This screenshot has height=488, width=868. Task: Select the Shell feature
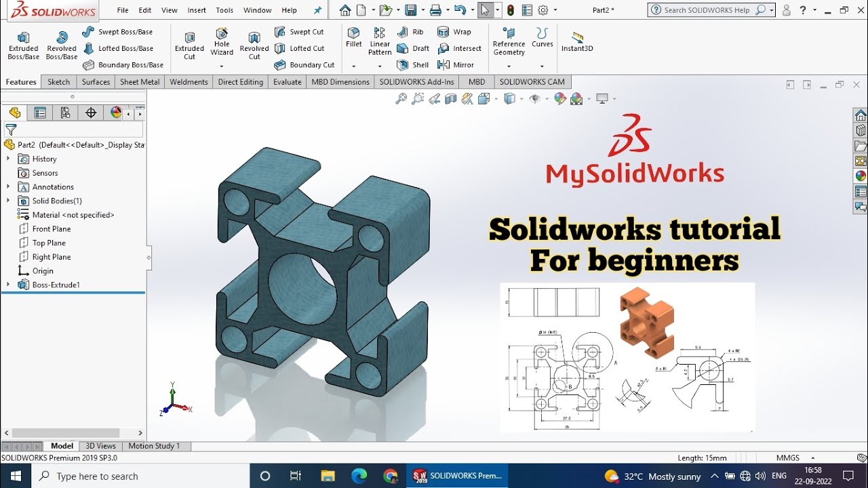pos(413,65)
